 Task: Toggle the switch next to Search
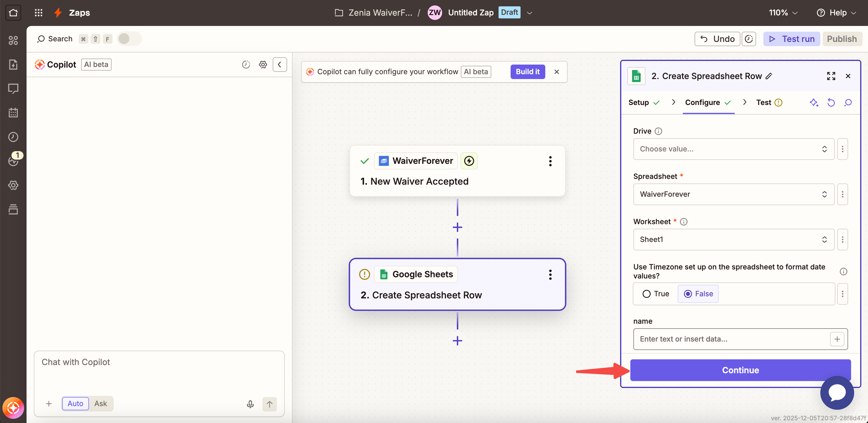click(x=129, y=39)
